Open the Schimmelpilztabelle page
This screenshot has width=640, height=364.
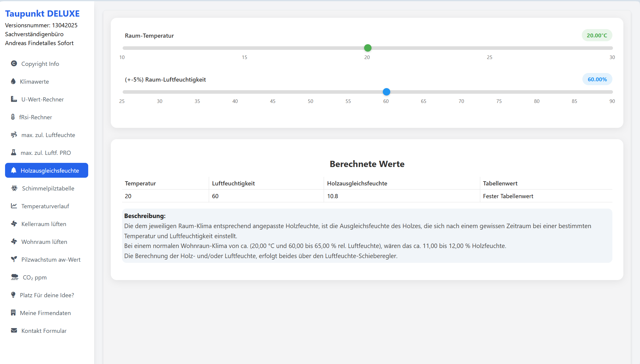47,188
